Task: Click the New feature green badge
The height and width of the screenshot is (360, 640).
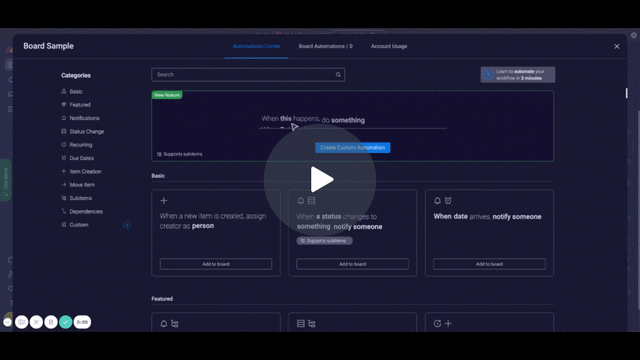Action: point(167,95)
